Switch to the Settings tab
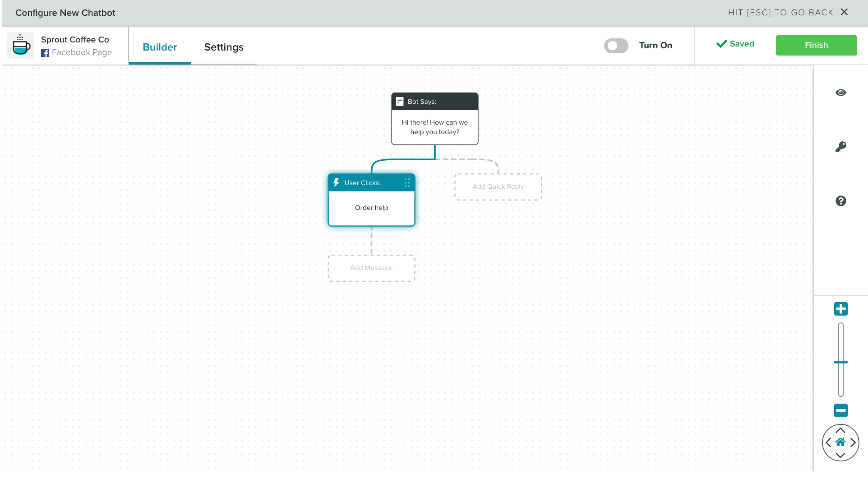 223,47
